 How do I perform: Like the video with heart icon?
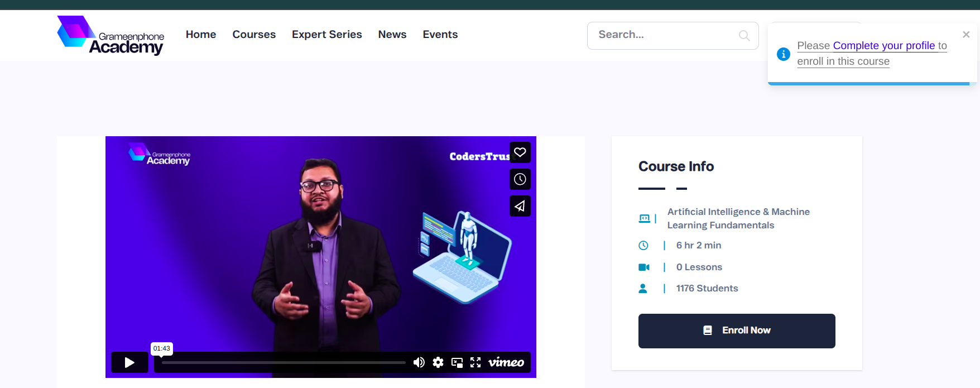520,152
